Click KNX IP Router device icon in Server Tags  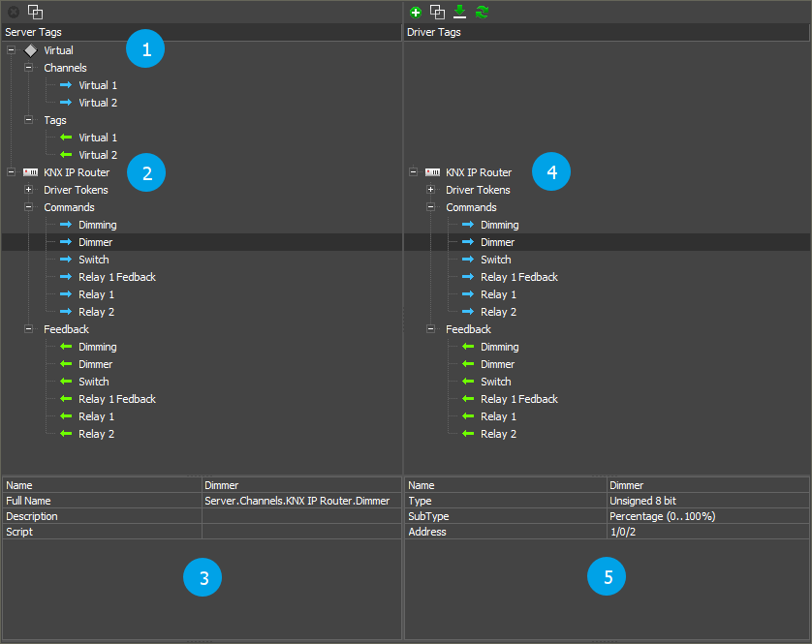[x=29, y=172]
